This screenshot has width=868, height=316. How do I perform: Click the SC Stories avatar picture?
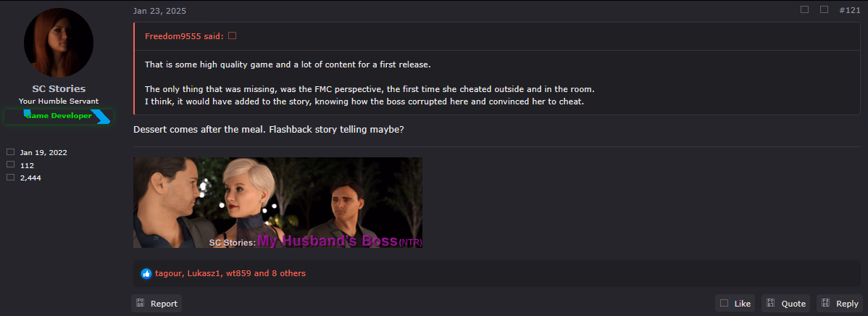pos(59,43)
